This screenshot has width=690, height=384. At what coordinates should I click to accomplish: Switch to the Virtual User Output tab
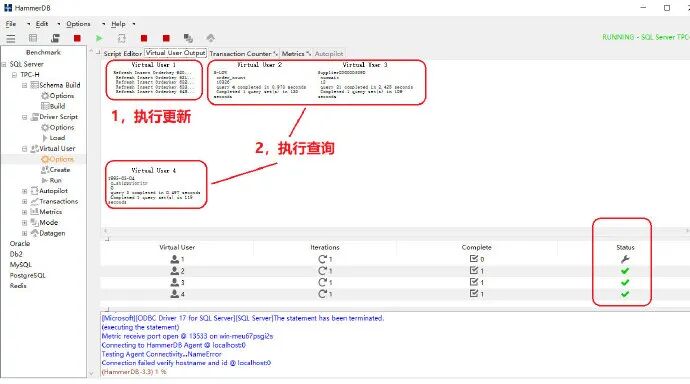[175, 53]
